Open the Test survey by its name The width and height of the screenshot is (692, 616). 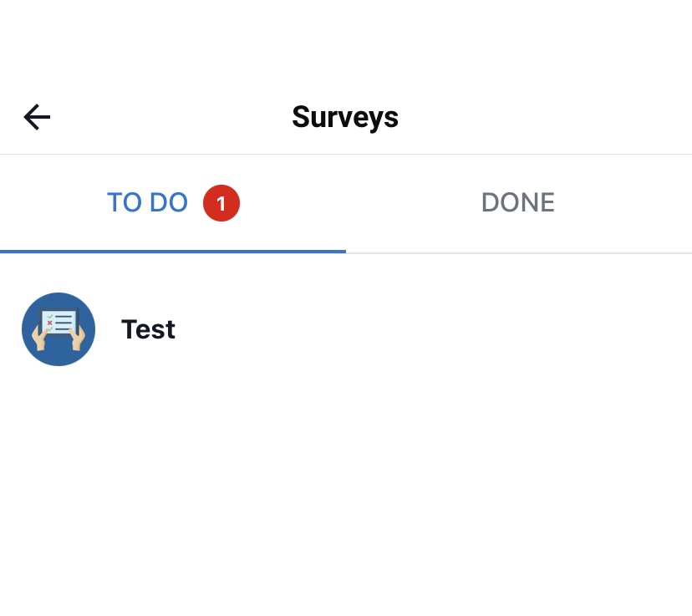pos(148,329)
